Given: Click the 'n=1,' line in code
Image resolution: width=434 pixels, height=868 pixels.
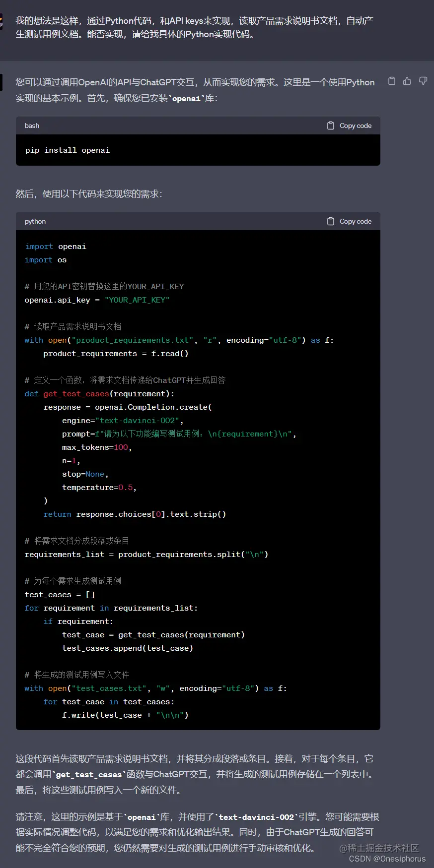Looking at the screenshot, I should coord(71,461).
